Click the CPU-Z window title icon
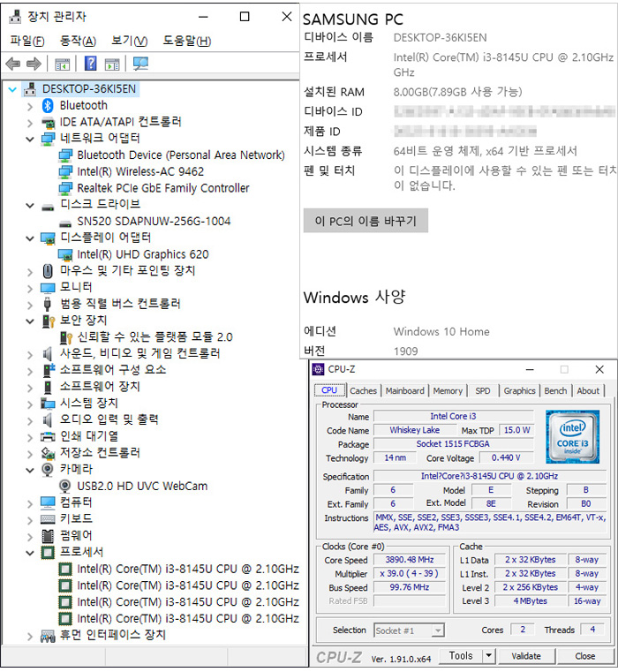 click(318, 369)
